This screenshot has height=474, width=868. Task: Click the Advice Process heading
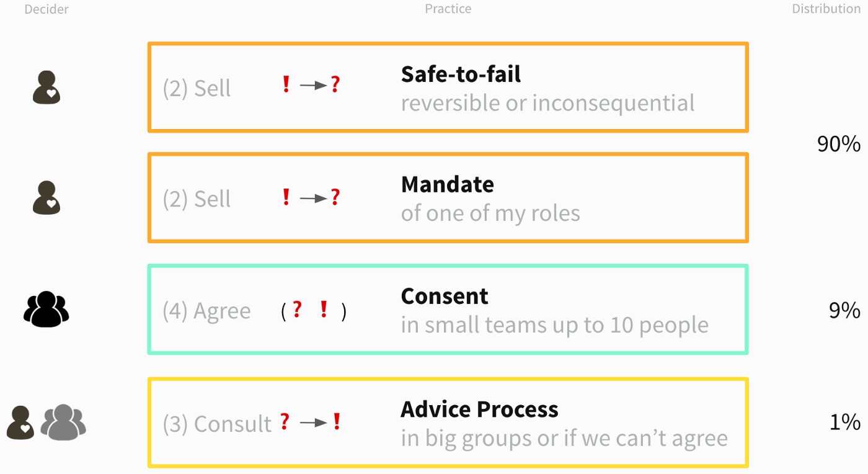480,409
